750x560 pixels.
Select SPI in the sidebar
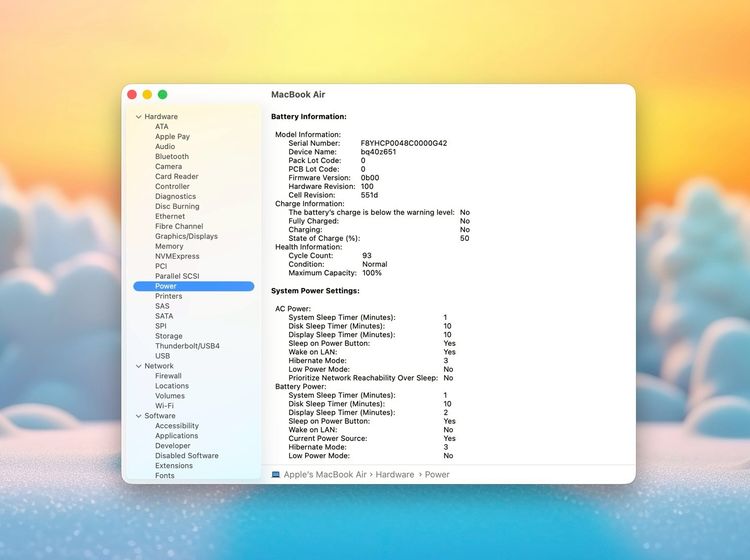tap(161, 326)
